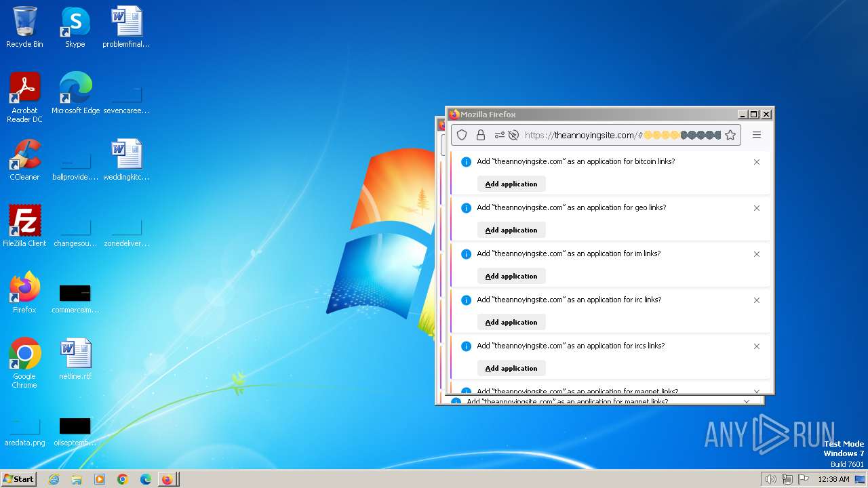Select Acrobat Reader DC desktop icon

click(x=24, y=98)
